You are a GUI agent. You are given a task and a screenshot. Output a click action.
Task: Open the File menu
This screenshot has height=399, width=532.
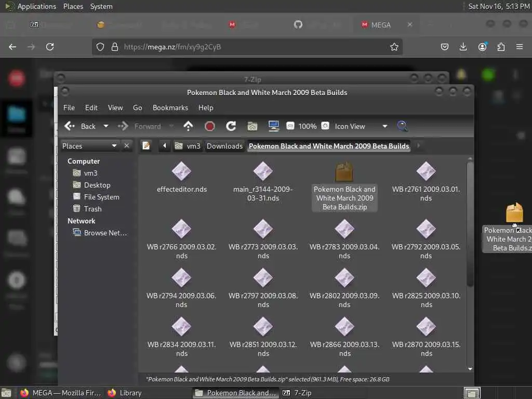(69, 108)
